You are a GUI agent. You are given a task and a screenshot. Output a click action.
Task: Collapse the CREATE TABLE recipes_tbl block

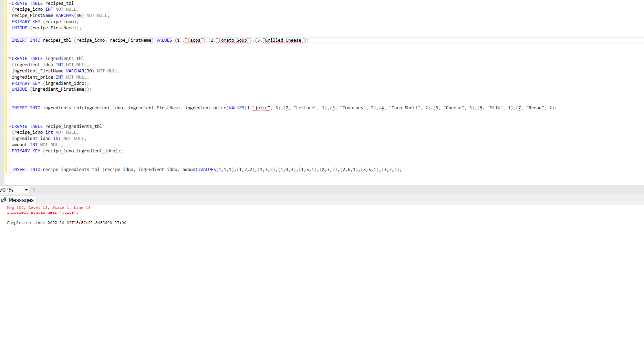tap(10, 3)
